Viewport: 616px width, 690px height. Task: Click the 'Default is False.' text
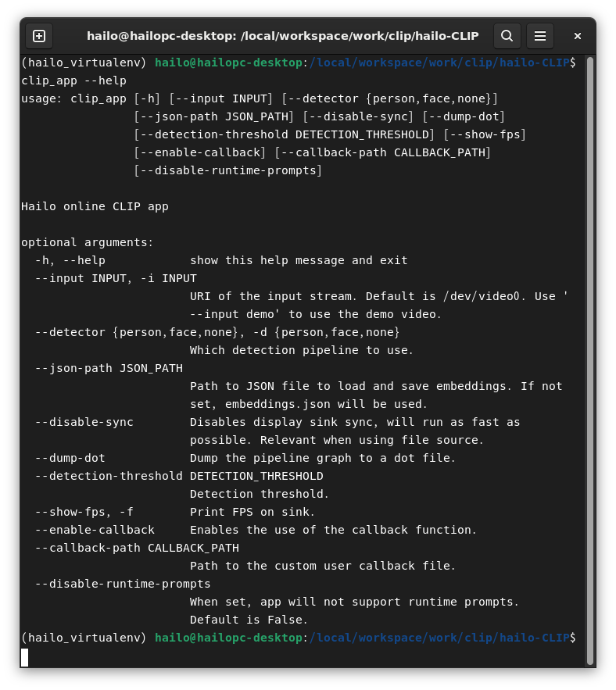(249, 620)
